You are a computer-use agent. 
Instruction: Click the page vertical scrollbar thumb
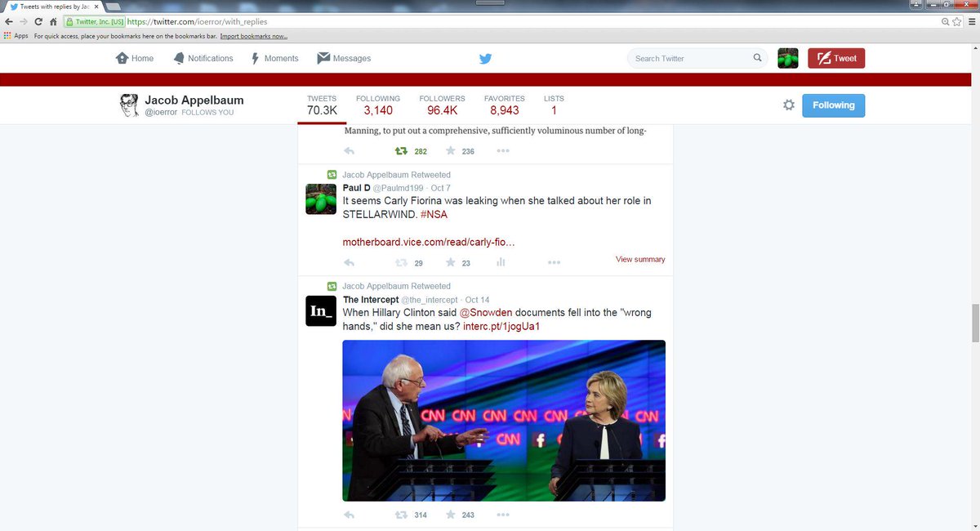coord(974,323)
